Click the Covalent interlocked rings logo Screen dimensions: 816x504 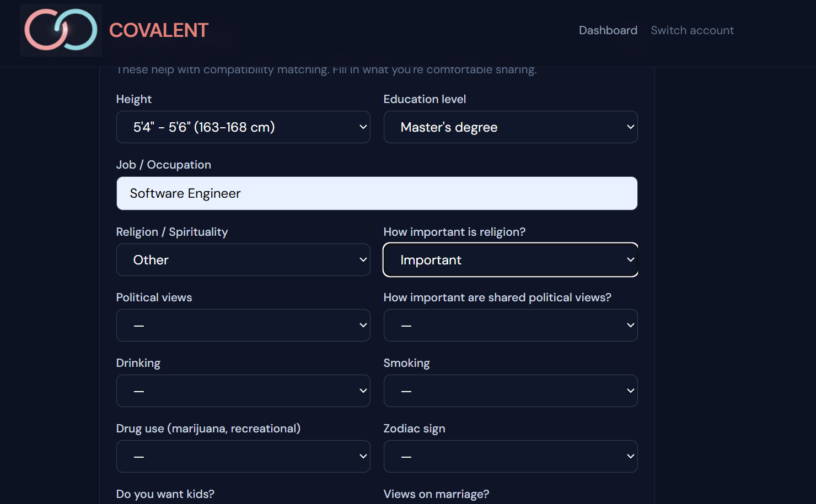click(x=61, y=30)
